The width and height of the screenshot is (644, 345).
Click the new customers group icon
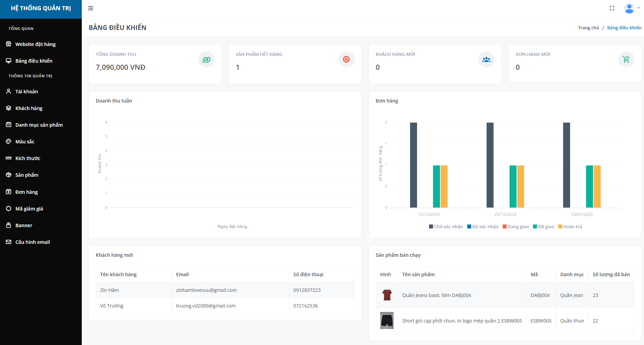tap(486, 60)
